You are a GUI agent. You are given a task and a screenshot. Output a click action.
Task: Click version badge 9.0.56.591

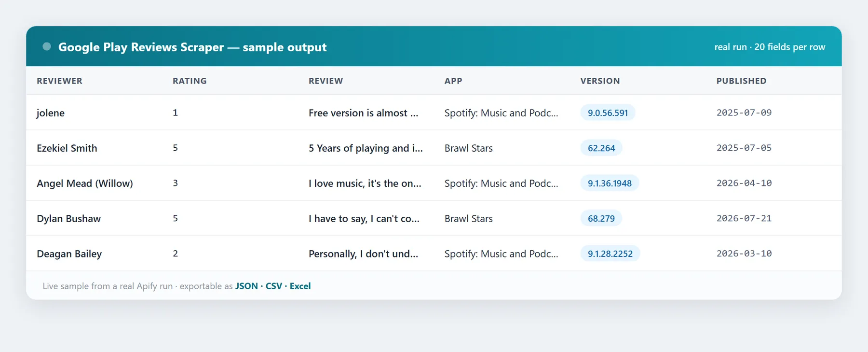608,113
